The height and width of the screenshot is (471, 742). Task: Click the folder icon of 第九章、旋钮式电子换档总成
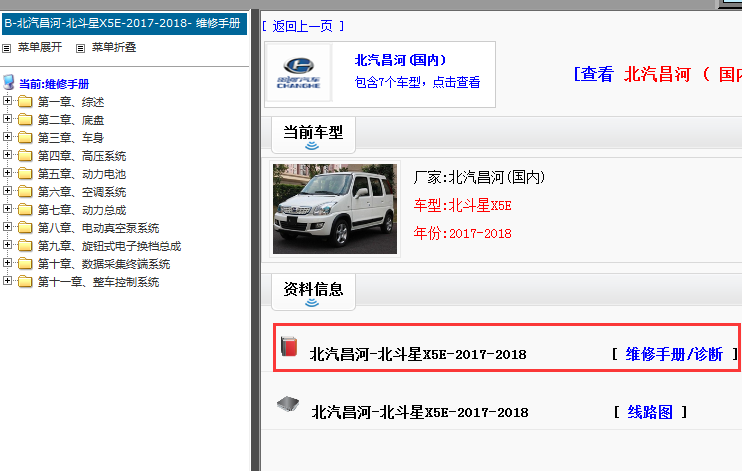pyautogui.click(x=25, y=246)
